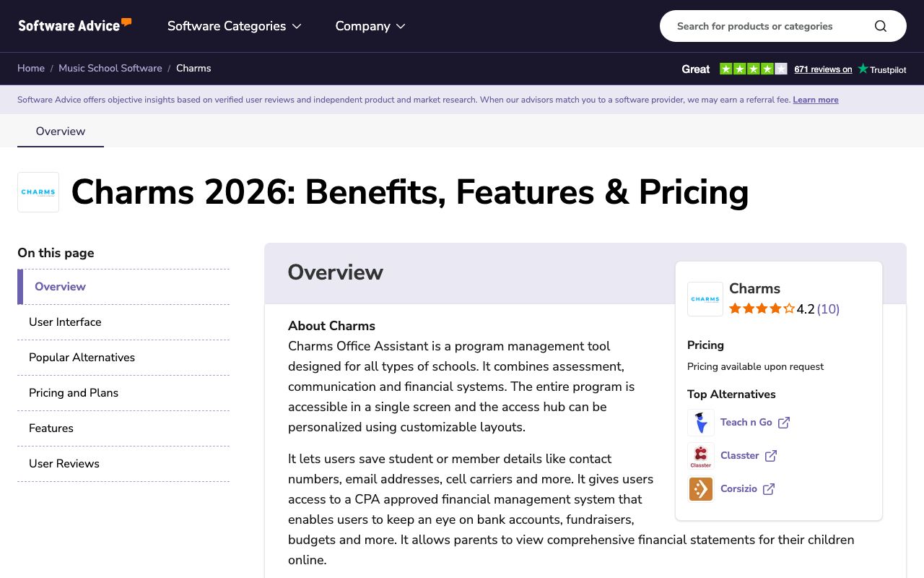Click the external link icon beside Teach n Go

pos(784,423)
